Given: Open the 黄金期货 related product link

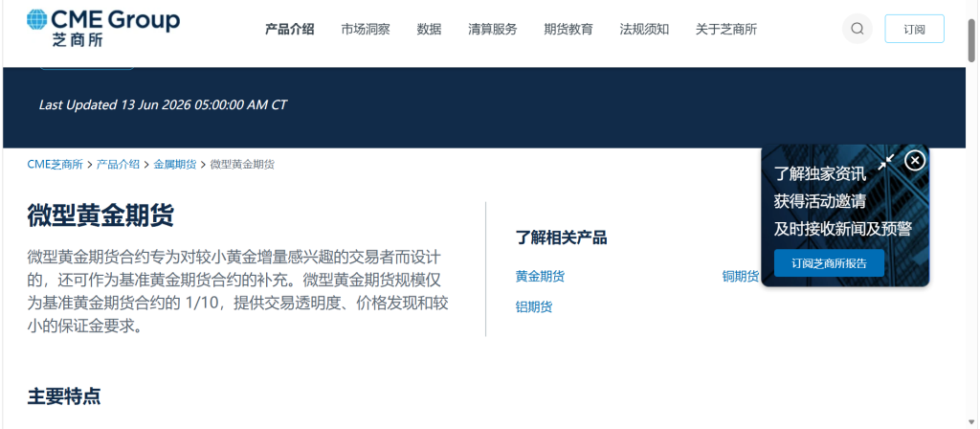Looking at the screenshot, I should 540,277.
